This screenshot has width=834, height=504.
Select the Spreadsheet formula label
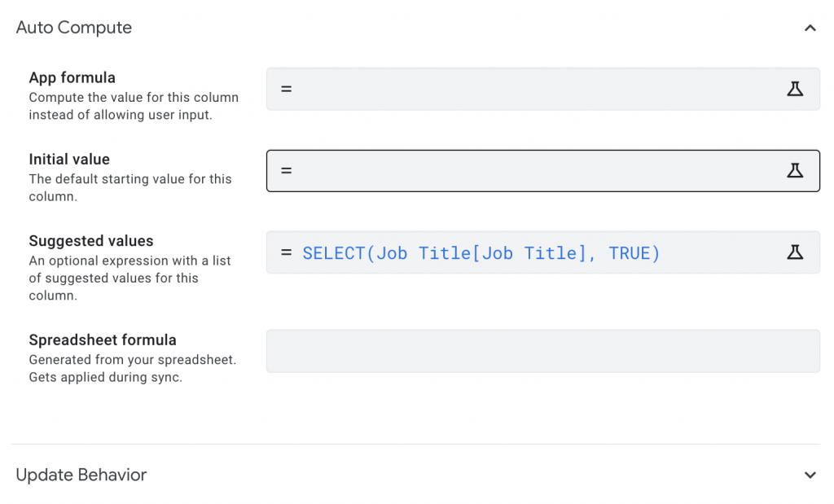tap(103, 340)
